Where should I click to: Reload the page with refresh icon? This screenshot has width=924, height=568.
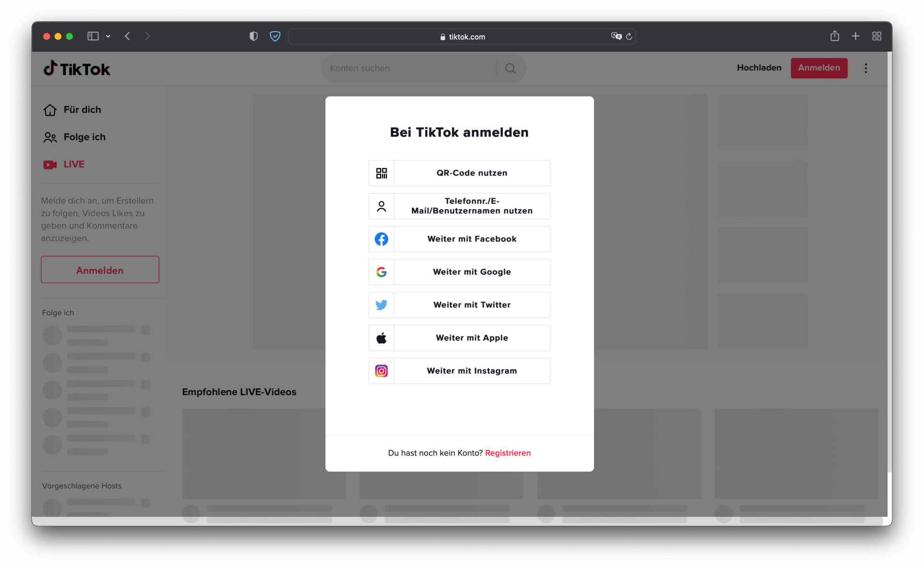pos(629,37)
